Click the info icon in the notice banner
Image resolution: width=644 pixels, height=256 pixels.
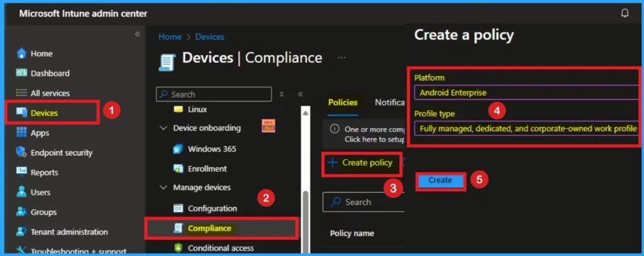click(x=335, y=129)
